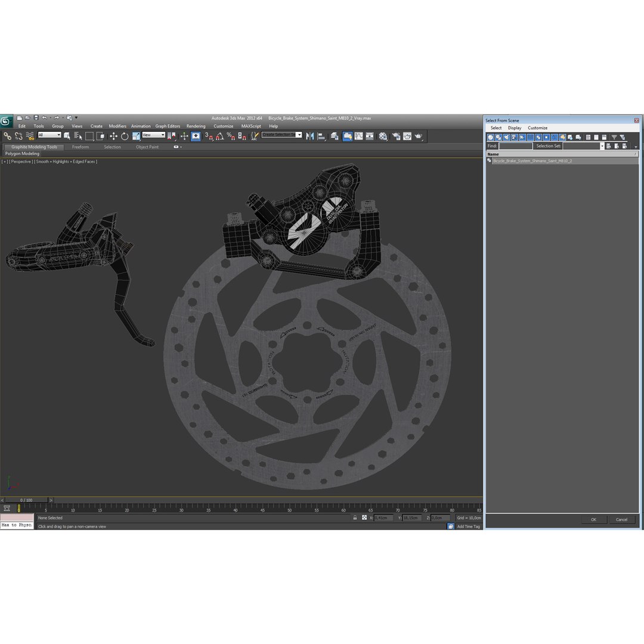Click the Bind to Space Warp tool
644x644 pixels.
(30, 136)
